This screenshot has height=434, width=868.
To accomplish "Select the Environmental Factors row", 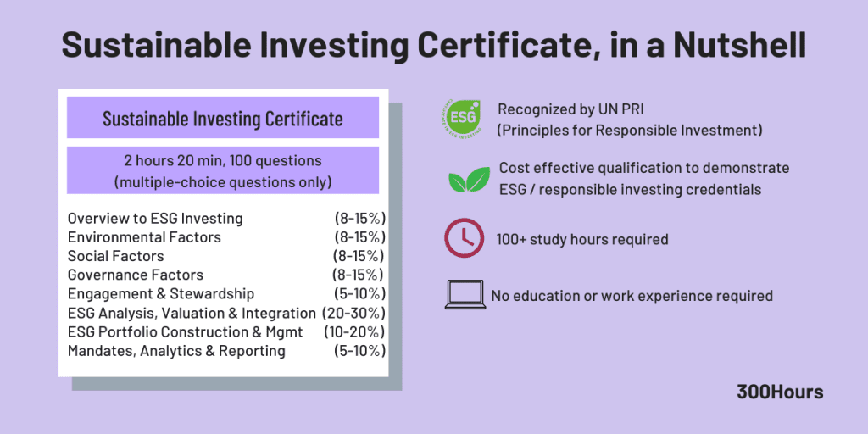I will coord(144,237).
